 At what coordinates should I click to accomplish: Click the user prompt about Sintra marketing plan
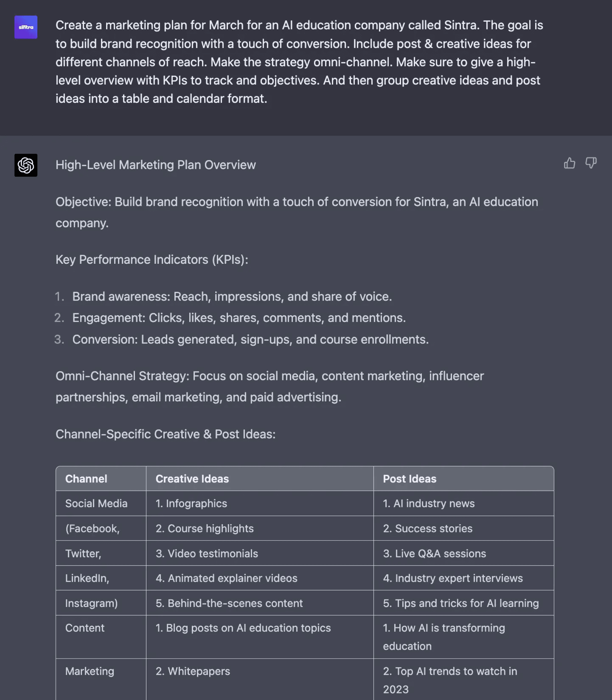point(299,62)
